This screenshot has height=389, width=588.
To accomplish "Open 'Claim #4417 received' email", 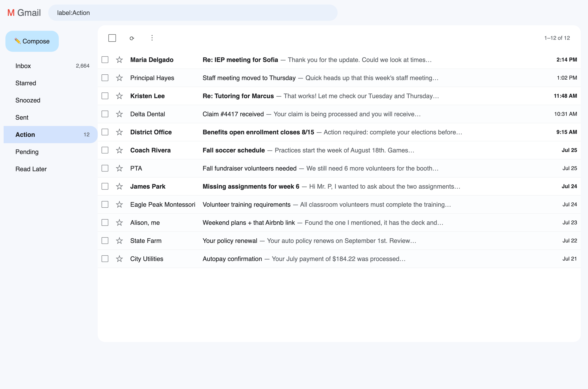I will (x=339, y=114).
